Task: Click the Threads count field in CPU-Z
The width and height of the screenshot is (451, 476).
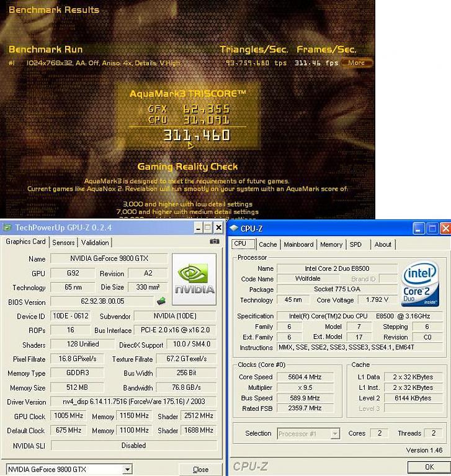Action: (x=434, y=433)
